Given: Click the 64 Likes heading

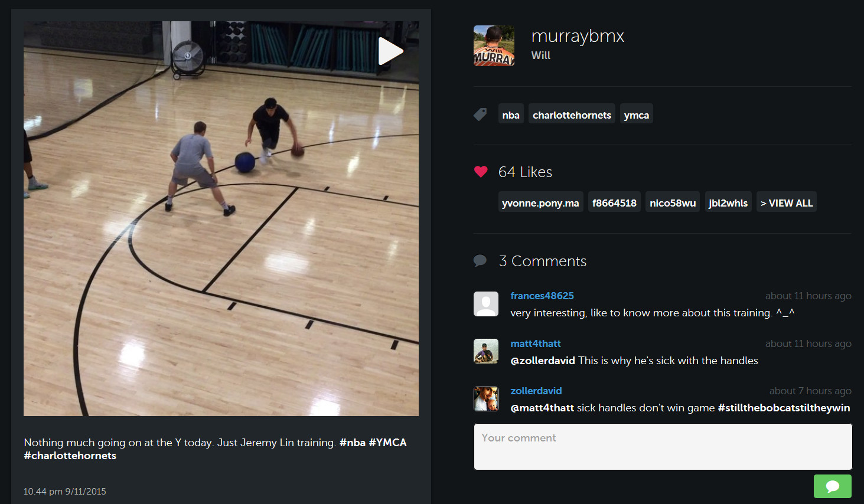Looking at the screenshot, I should tap(525, 172).
